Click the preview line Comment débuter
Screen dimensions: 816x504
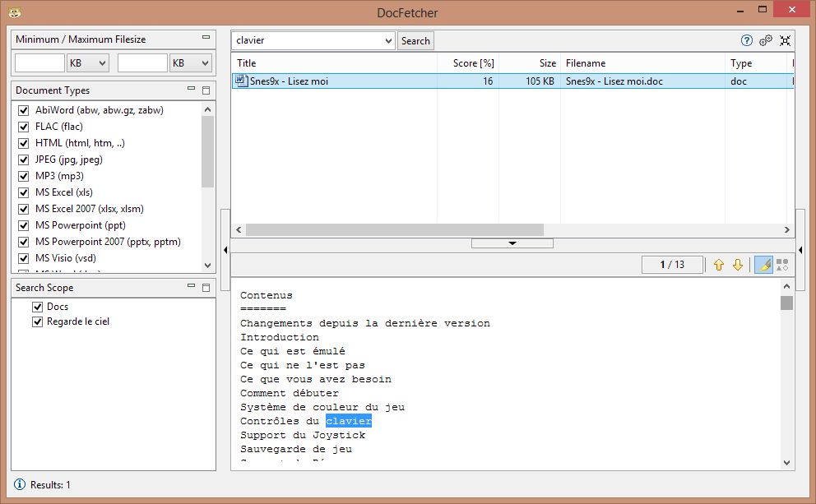pos(290,393)
